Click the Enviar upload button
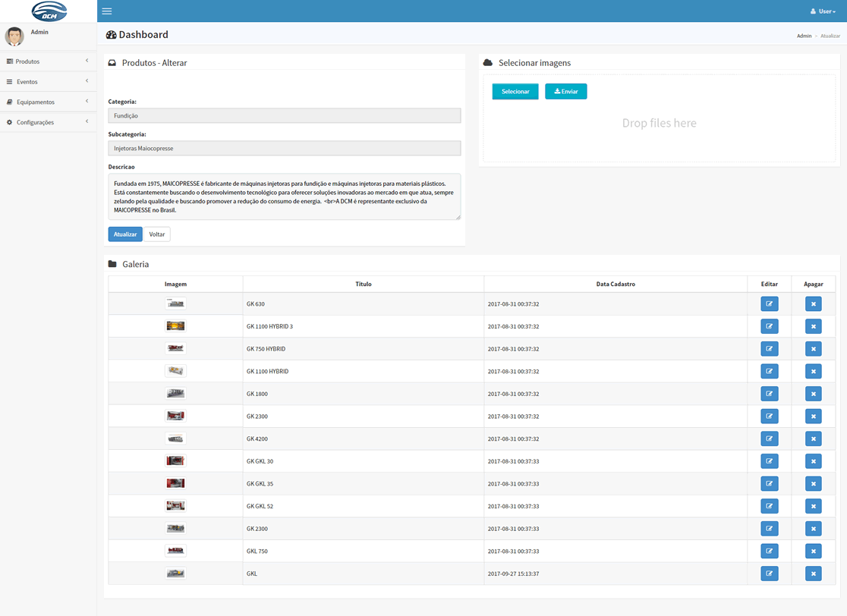Image resolution: width=847 pixels, height=616 pixels. click(565, 91)
